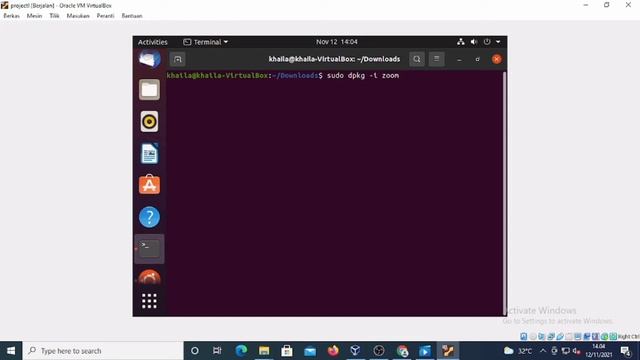Image resolution: width=640 pixels, height=360 pixels.
Task: Click the 32°C weather widget
Action: tap(518, 351)
